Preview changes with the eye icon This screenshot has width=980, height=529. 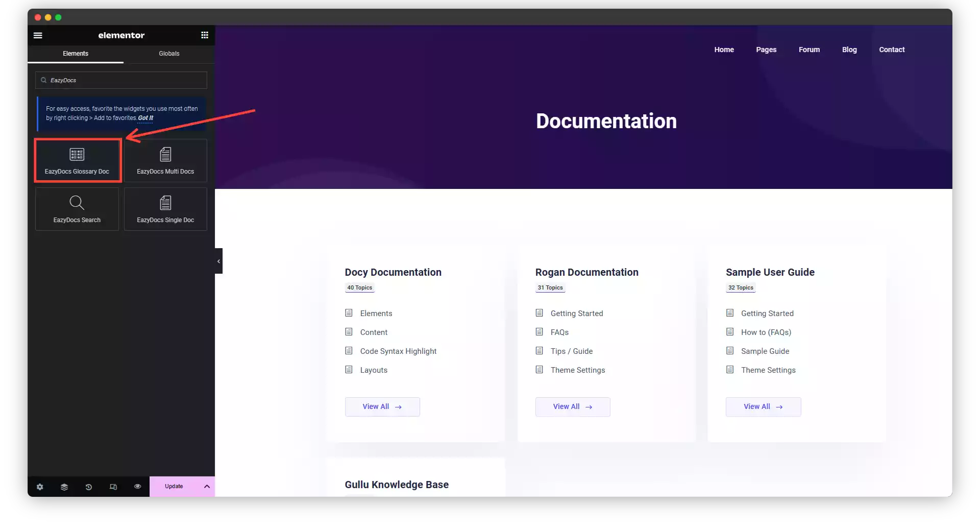[x=137, y=487]
